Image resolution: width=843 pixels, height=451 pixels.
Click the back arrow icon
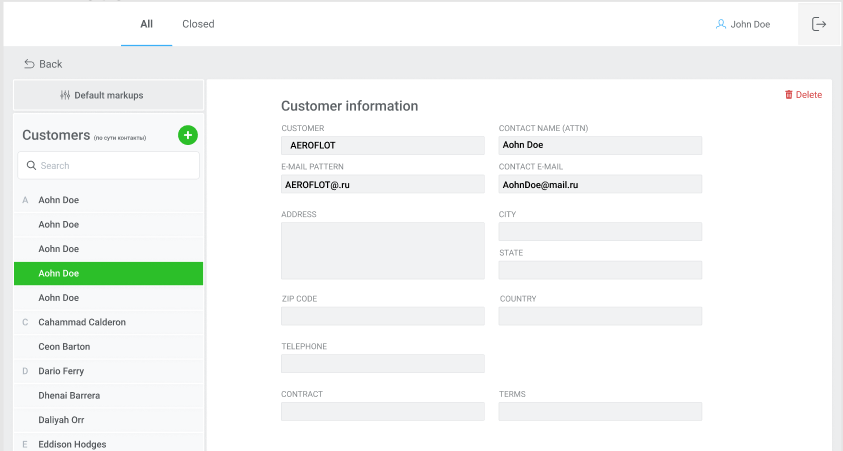pyautogui.click(x=29, y=64)
